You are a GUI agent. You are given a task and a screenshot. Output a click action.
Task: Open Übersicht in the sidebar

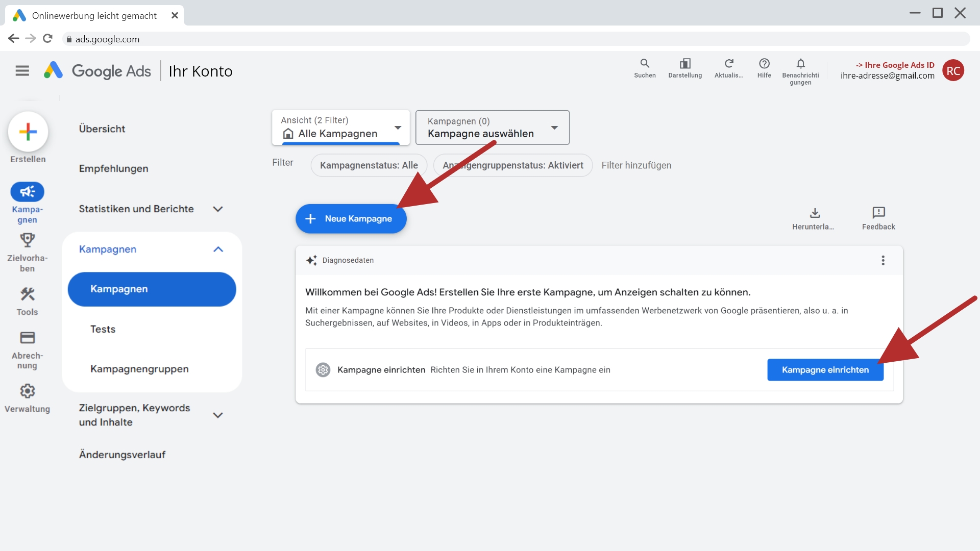coord(102,129)
